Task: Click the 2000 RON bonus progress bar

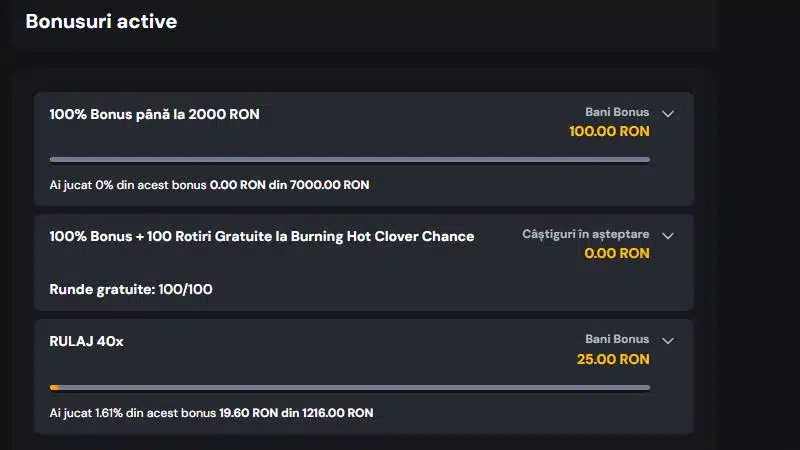Action: click(x=349, y=159)
